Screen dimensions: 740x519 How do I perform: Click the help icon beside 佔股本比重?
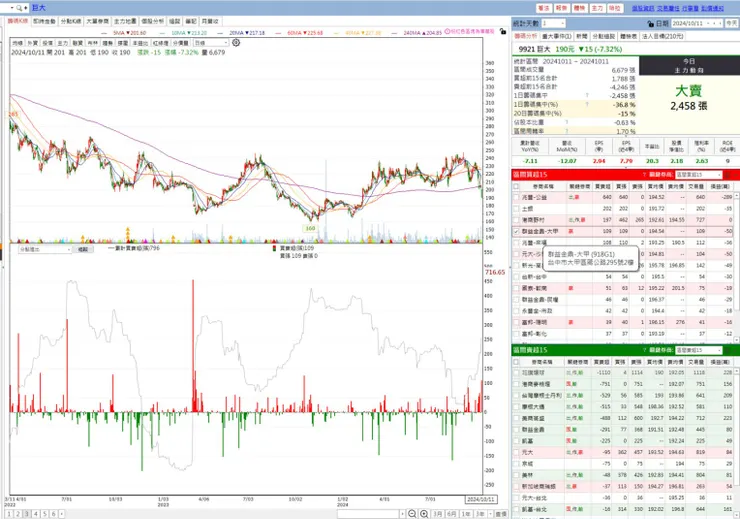coord(567,122)
